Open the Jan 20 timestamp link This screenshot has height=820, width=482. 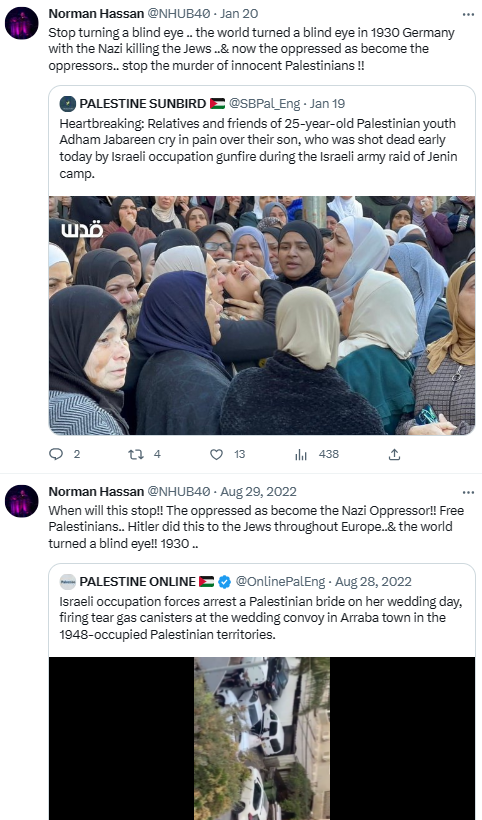click(x=239, y=14)
